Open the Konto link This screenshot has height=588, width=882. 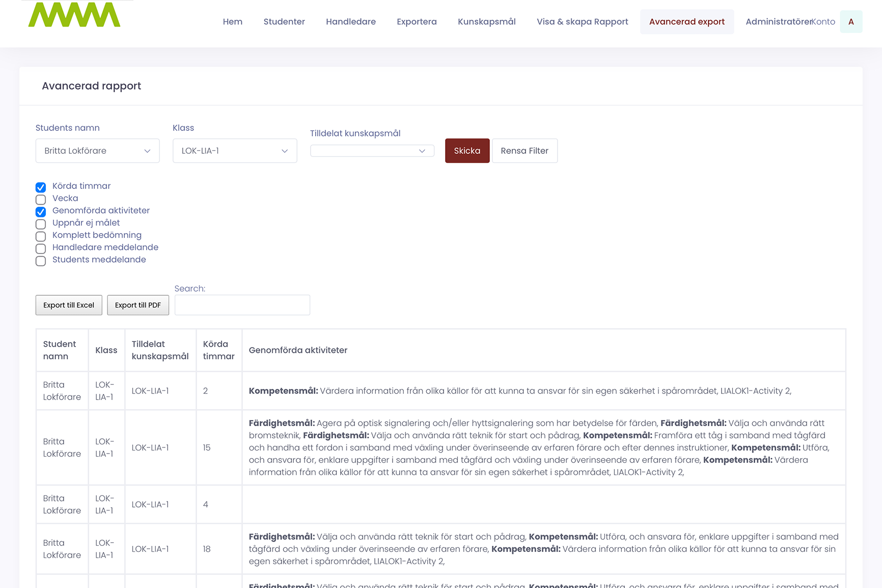coord(823,21)
